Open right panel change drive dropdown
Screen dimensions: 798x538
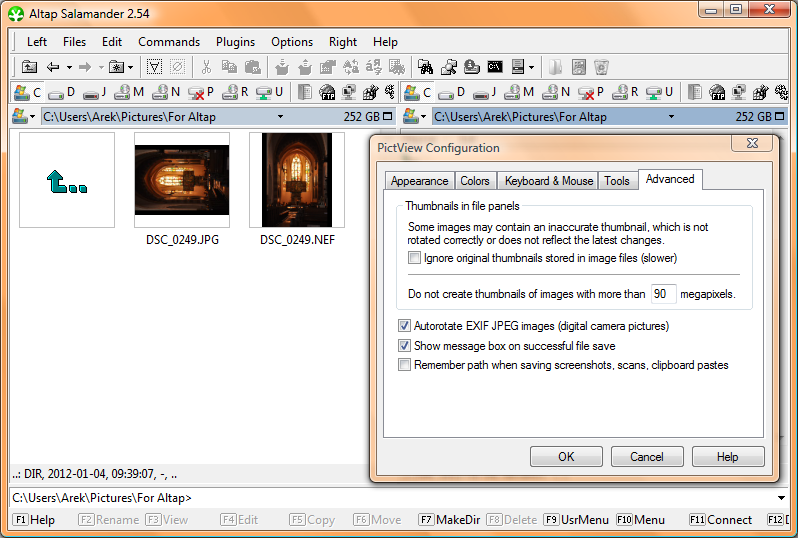point(414,117)
